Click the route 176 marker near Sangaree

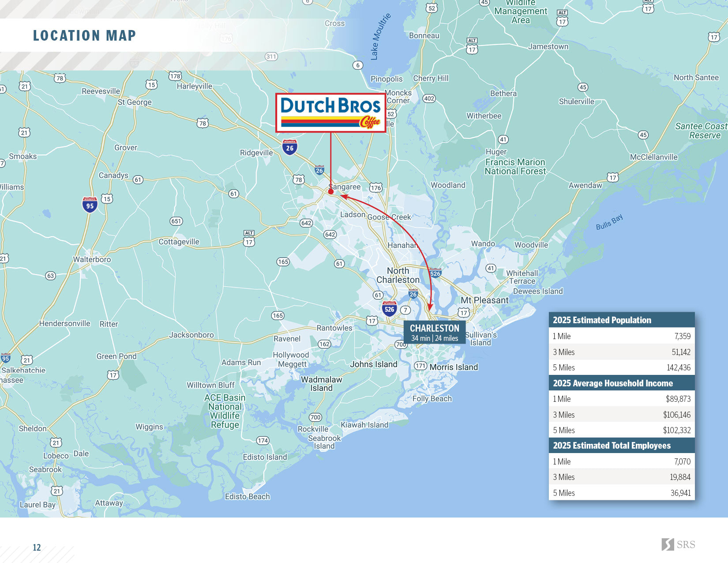point(376,188)
